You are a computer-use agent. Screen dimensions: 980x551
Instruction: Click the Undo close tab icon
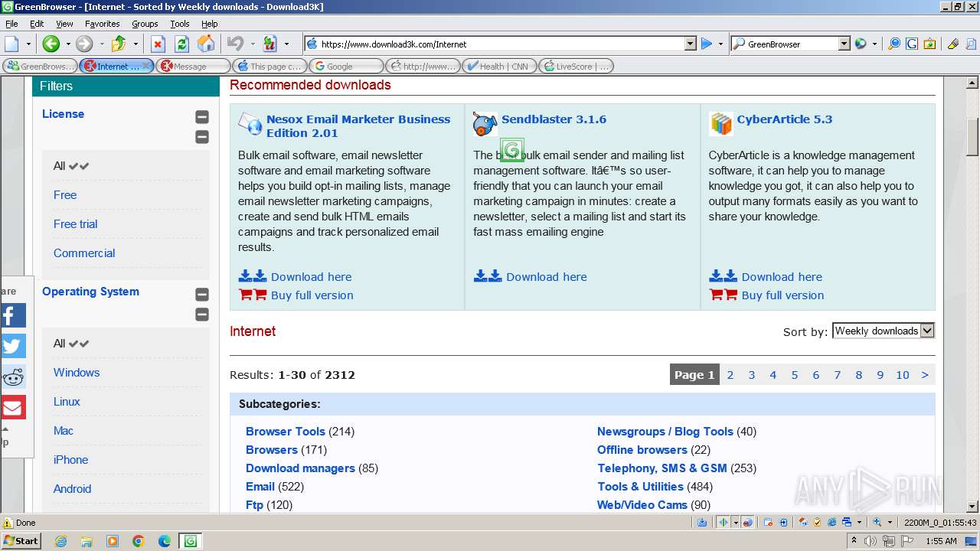(236, 44)
